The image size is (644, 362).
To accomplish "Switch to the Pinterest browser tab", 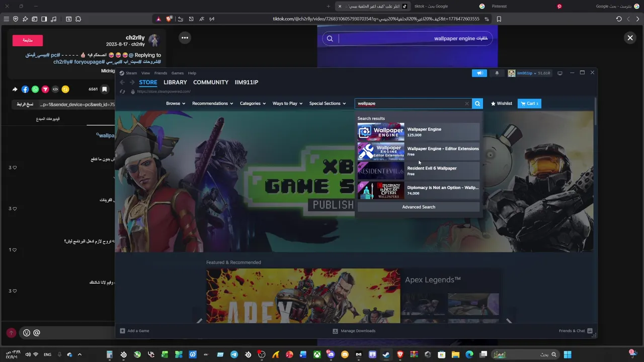I will tap(520, 7).
